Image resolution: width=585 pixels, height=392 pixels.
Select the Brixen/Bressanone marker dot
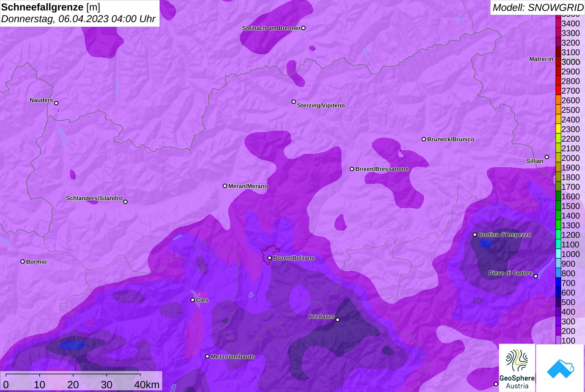352,169
